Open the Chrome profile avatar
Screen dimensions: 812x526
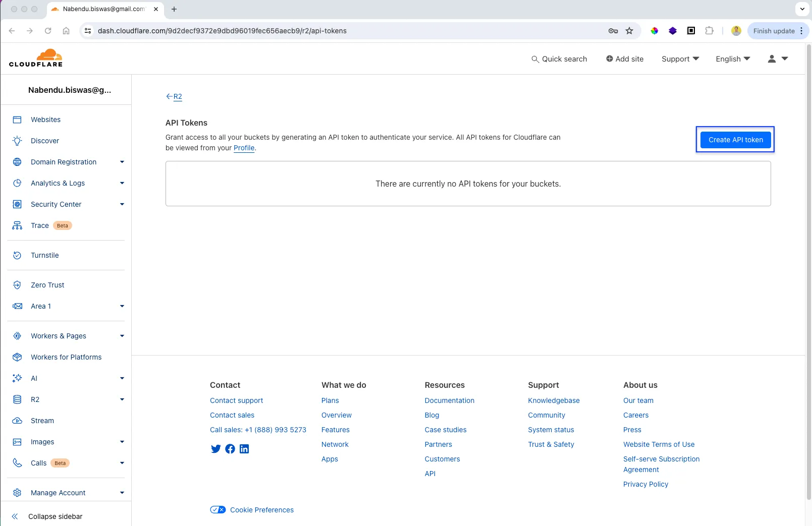(x=736, y=31)
